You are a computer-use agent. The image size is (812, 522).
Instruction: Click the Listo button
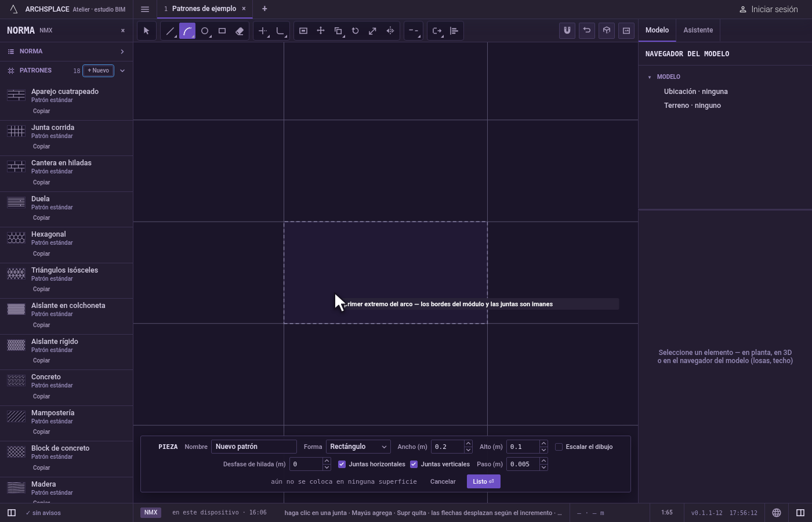click(483, 481)
